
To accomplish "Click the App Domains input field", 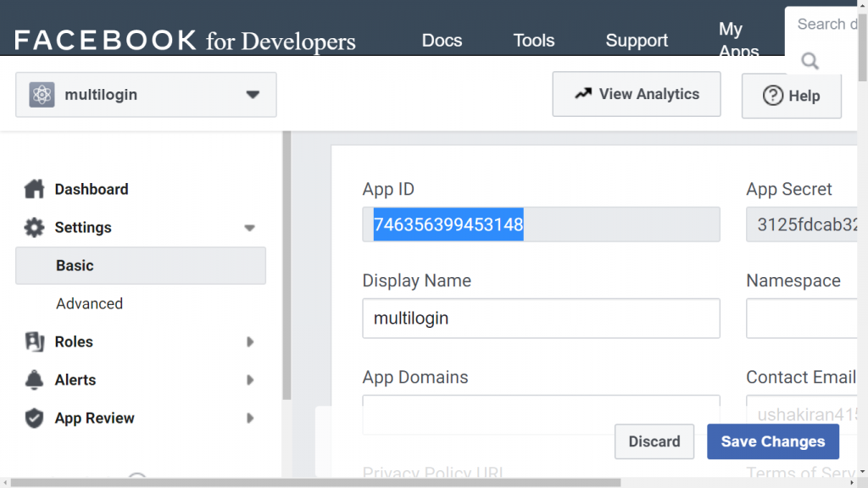I will (x=542, y=415).
